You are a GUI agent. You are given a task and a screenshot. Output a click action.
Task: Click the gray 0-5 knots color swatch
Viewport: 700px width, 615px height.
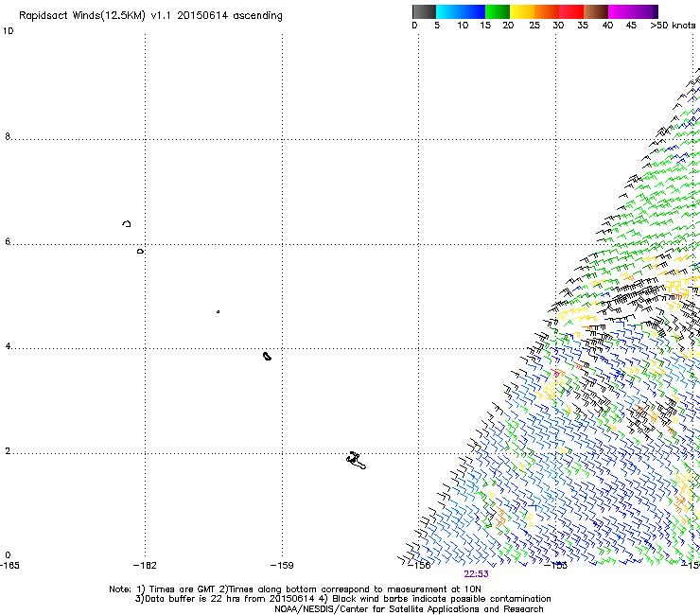[424, 11]
